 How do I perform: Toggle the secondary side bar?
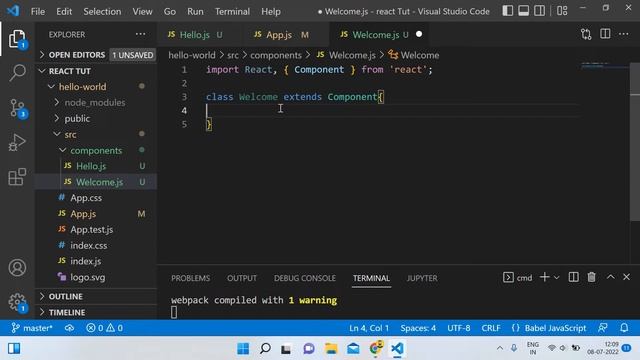(x=539, y=11)
